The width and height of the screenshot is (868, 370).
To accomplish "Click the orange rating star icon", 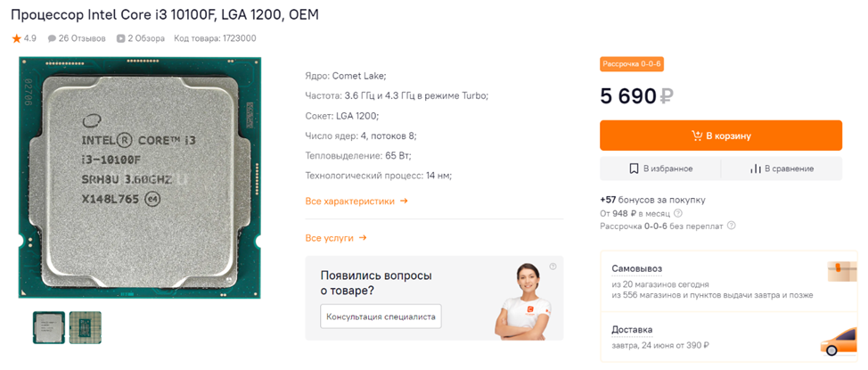I will tap(16, 38).
